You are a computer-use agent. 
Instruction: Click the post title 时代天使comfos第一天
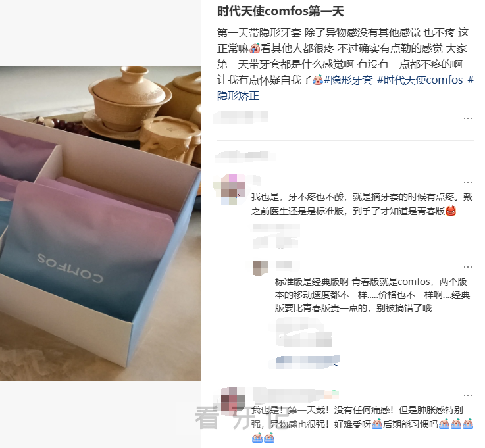click(x=280, y=11)
